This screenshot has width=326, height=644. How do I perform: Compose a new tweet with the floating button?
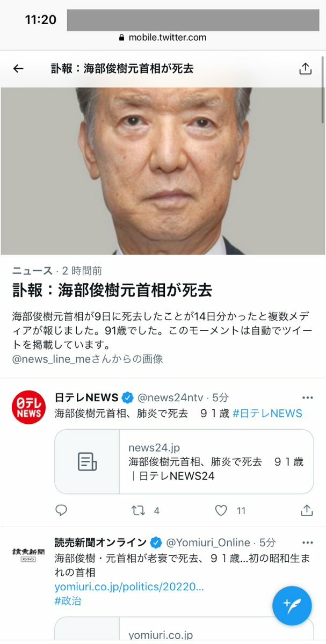(x=292, y=605)
